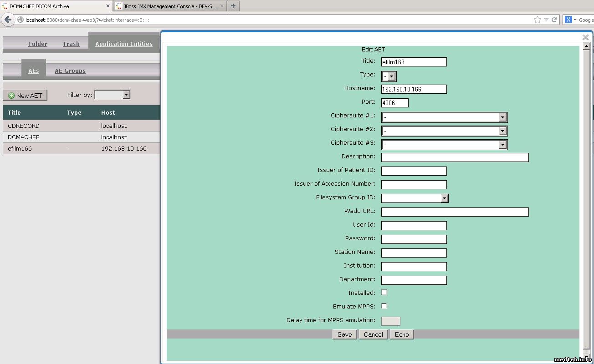Switch to the AE Groups tab
Screen dimensions: 594x364
[70, 71]
